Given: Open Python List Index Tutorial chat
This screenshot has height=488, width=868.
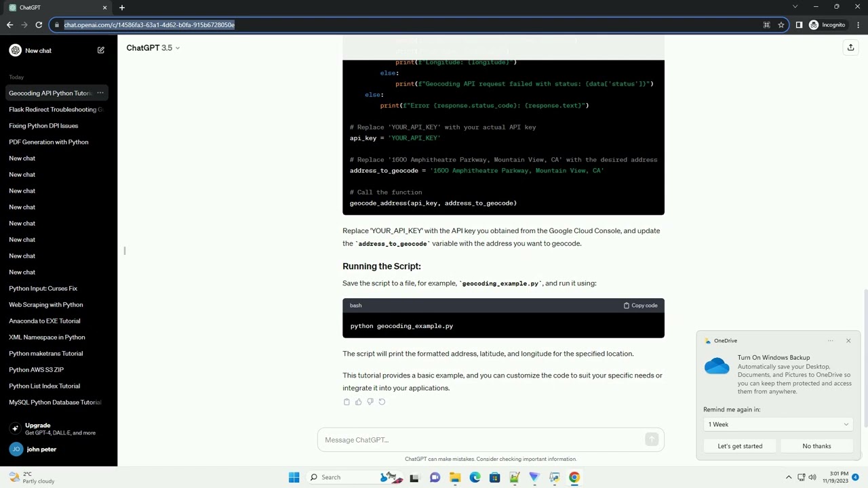Looking at the screenshot, I should 58,386.
